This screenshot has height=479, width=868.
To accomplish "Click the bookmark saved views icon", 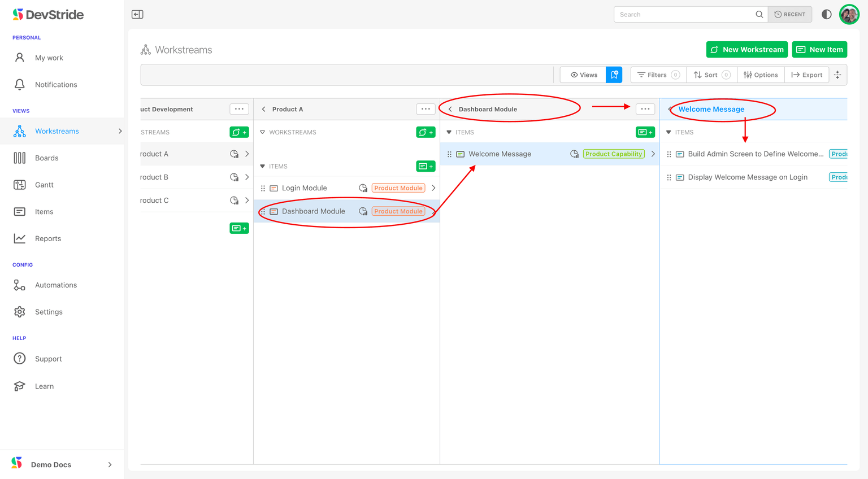I will [614, 75].
